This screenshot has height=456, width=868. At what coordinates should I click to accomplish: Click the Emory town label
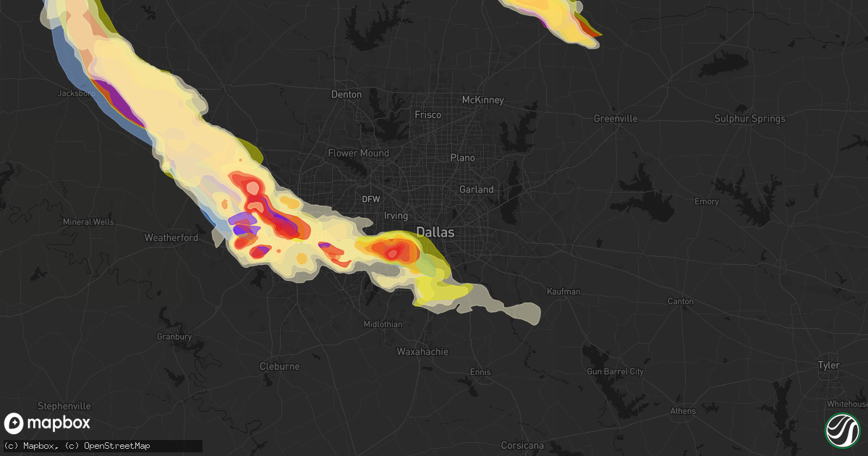pos(706,201)
